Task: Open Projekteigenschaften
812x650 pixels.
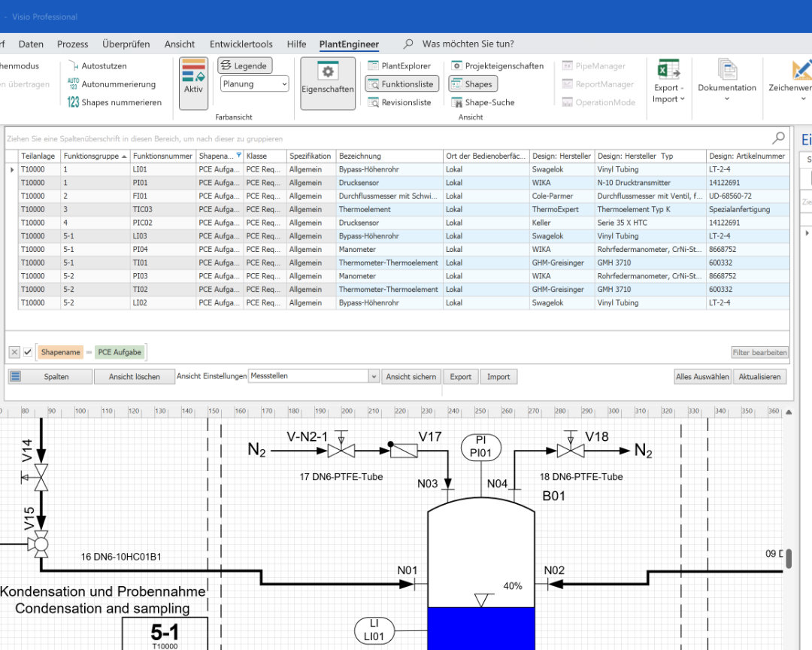Action: (497, 66)
